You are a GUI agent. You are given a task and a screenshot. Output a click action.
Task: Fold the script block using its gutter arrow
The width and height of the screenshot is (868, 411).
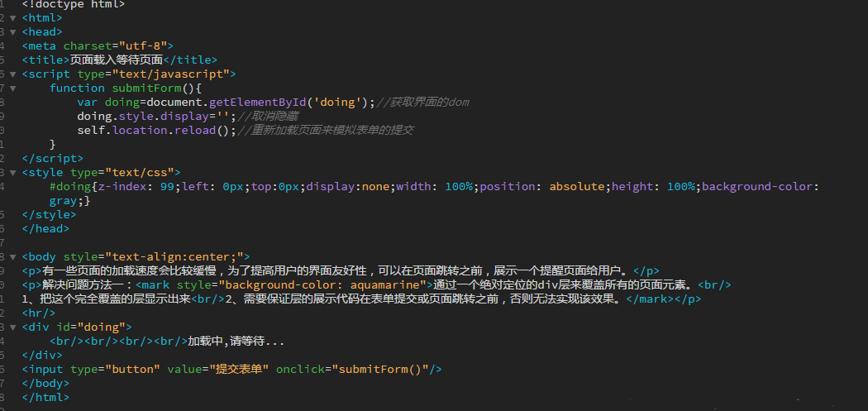point(12,74)
